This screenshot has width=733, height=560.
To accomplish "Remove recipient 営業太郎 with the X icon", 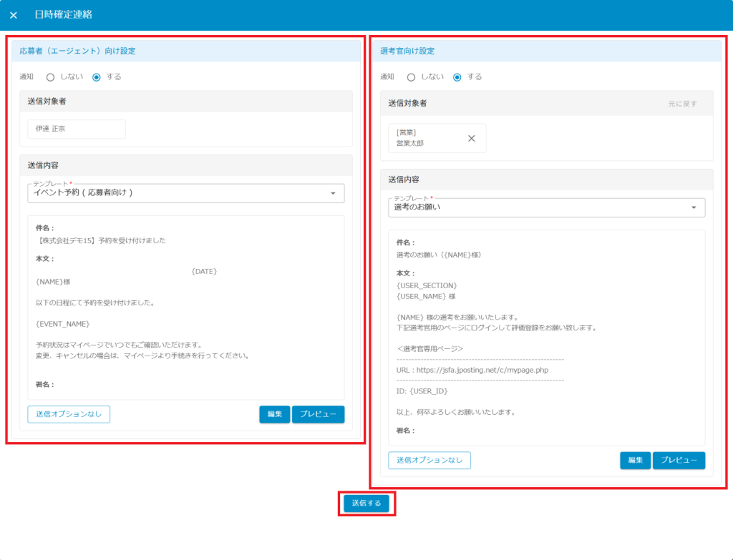I will pyautogui.click(x=471, y=138).
